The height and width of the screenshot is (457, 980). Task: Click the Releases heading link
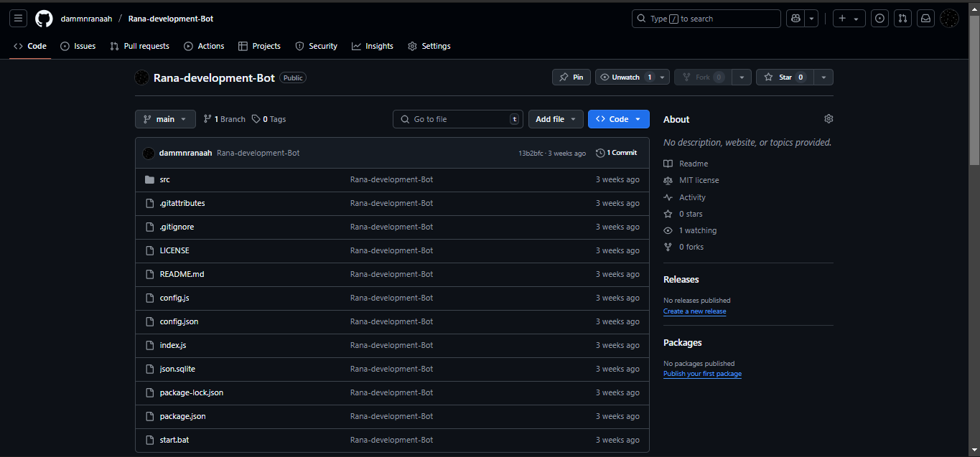(681, 279)
